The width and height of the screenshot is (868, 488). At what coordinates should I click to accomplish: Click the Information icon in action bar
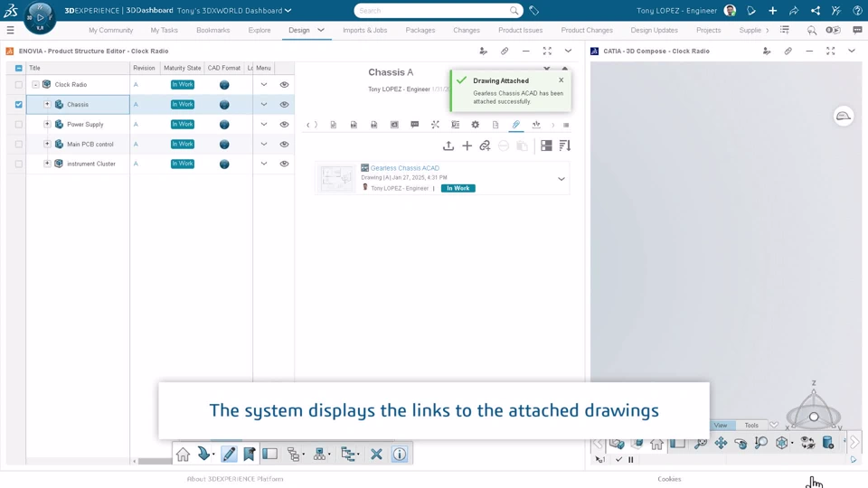[399, 455]
